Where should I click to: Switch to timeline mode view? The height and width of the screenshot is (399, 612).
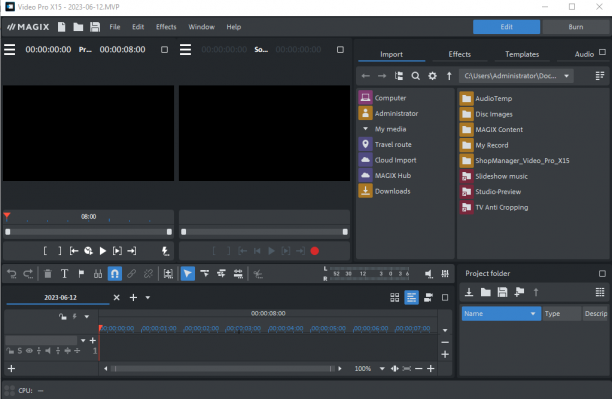point(411,297)
